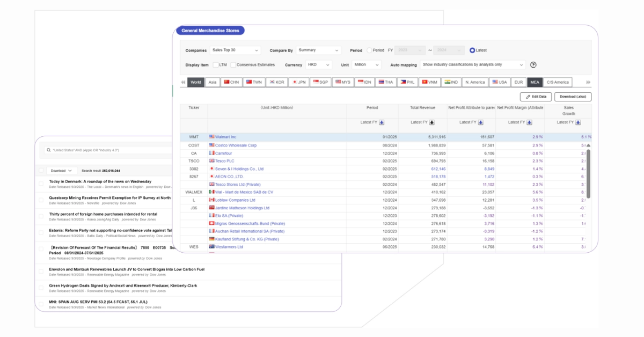The height and width of the screenshot is (337, 644).
Task: Click the Edit Data button
Action: click(x=536, y=97)
